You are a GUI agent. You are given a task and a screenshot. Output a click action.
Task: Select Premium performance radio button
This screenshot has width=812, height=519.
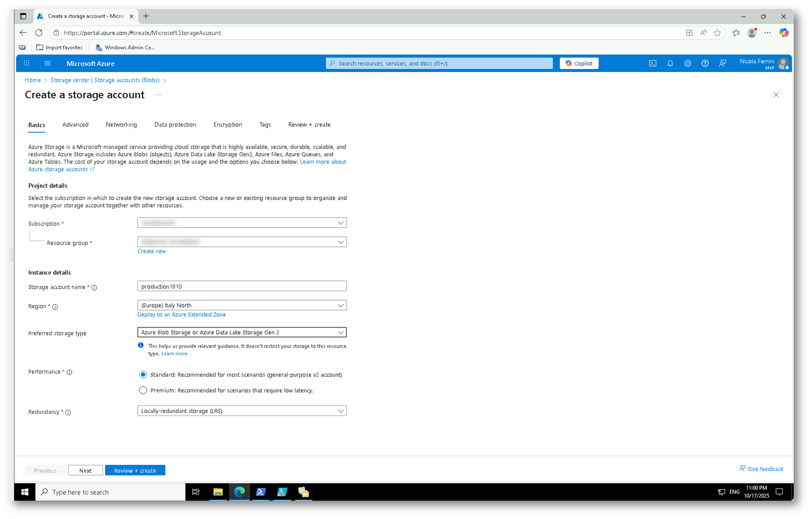(143, 390)
